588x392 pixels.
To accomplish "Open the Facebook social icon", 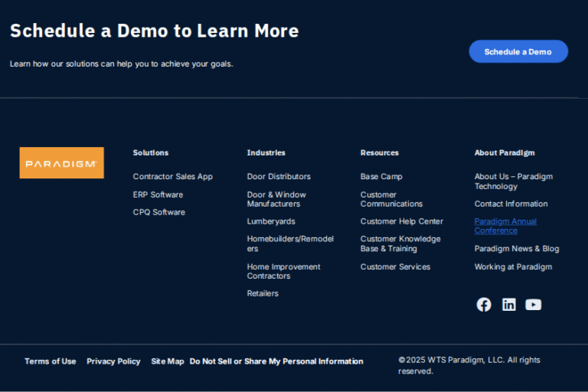I will [x=484, y=305].
